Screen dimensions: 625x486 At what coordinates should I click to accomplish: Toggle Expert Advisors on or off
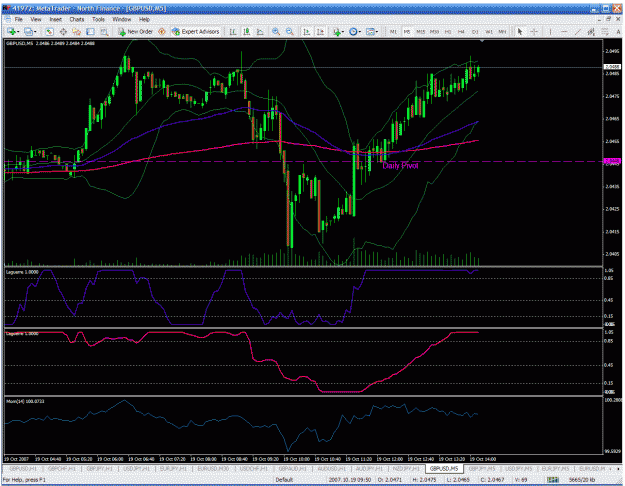(196, 31)
